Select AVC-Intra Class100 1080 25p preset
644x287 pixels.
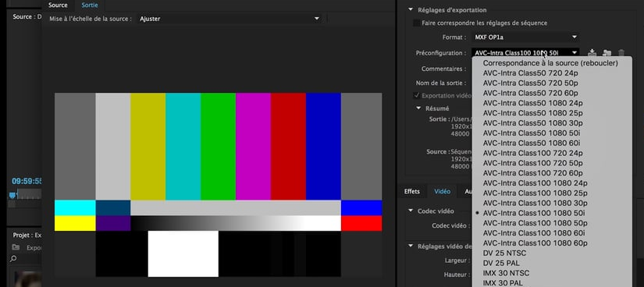tap(535, 193)
